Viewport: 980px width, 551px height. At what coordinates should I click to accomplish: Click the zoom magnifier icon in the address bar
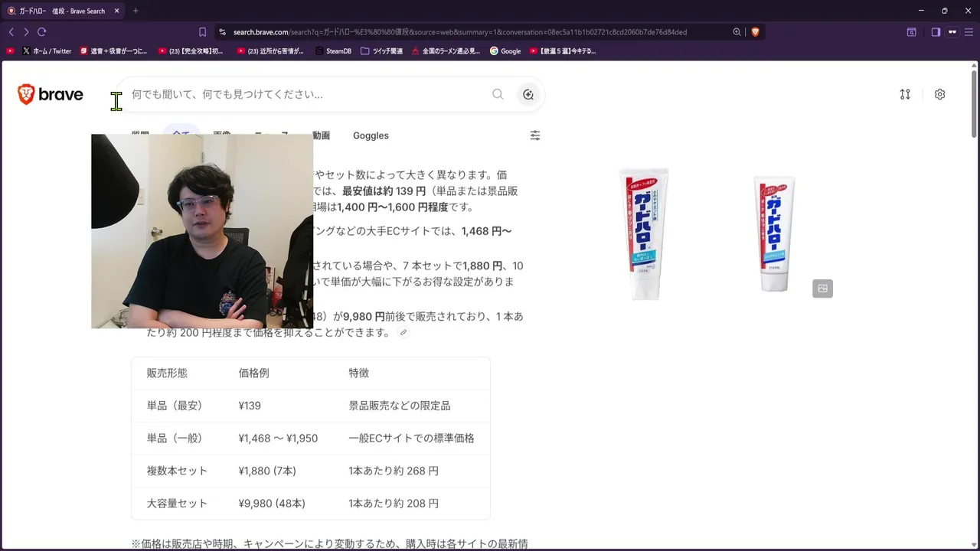(x=737, y=32)
